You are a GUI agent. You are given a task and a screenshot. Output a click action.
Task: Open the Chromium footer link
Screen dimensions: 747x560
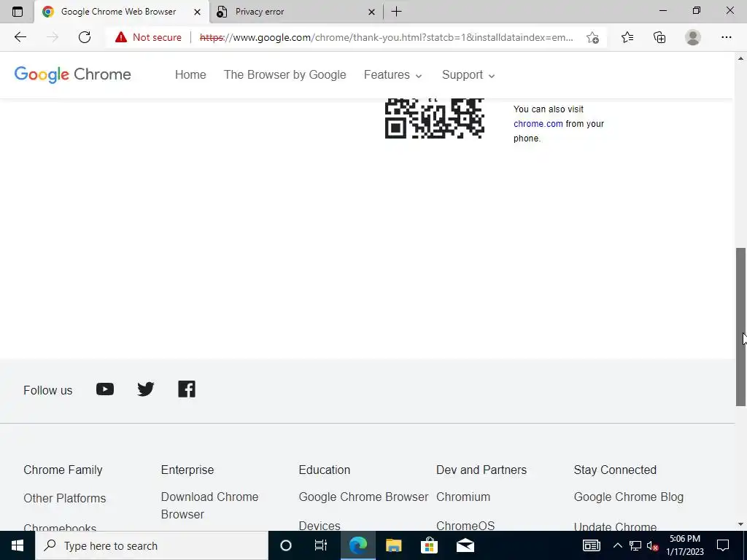(x=463, y=497)
